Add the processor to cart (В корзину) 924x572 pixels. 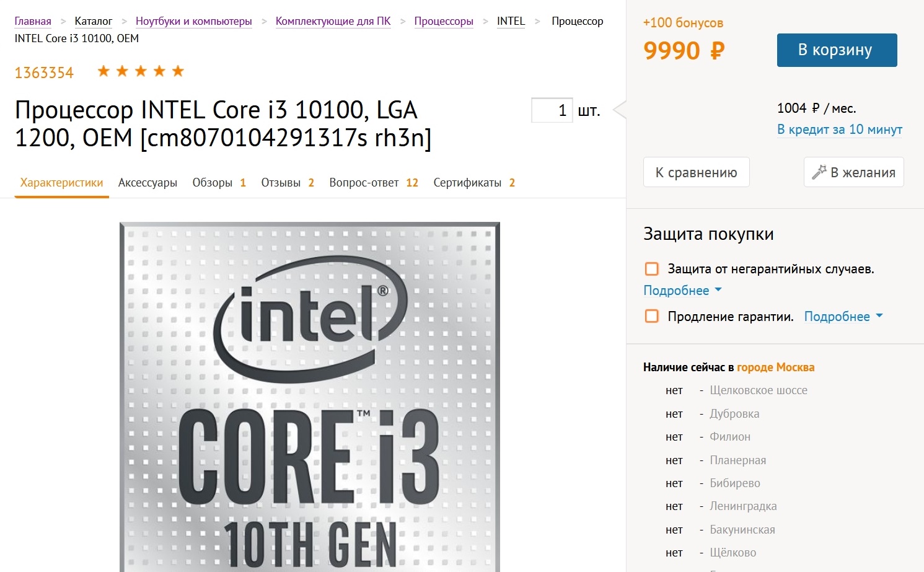837,50
